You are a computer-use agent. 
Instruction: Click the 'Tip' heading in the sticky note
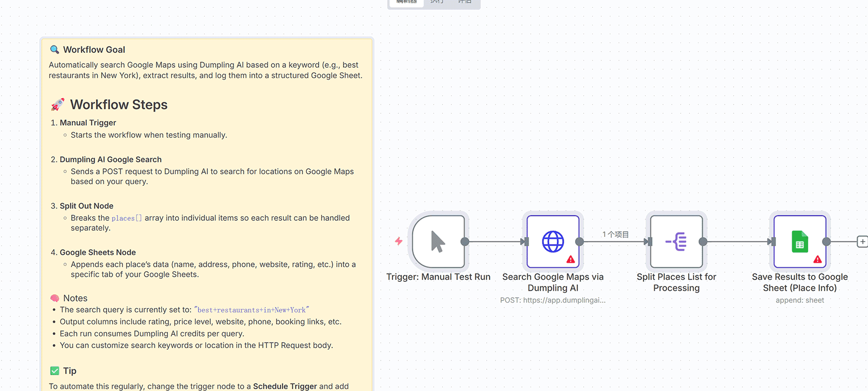click(70, 371)
